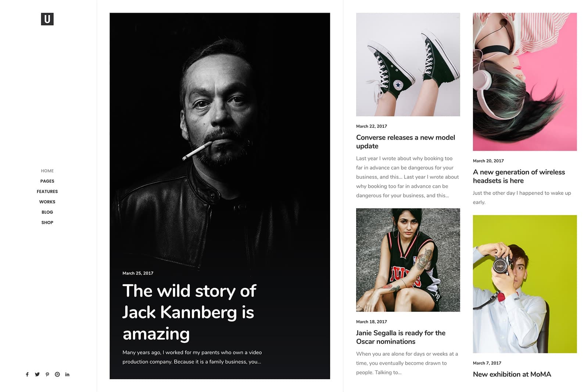Image resolution: width=588 pixels, height=392 pixels.
Task: Select the Features menu item
Action: pos(47,191)
